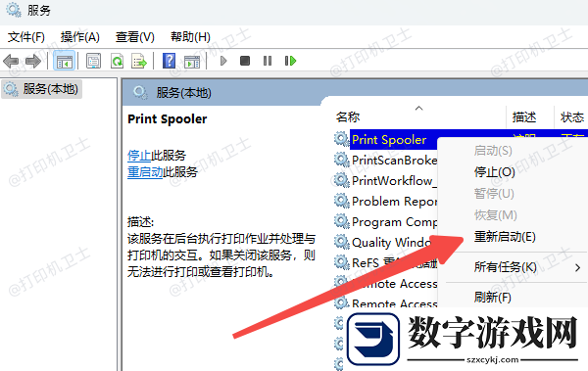Click the Forward arrow toolbar icon

[x=33, y=61]
